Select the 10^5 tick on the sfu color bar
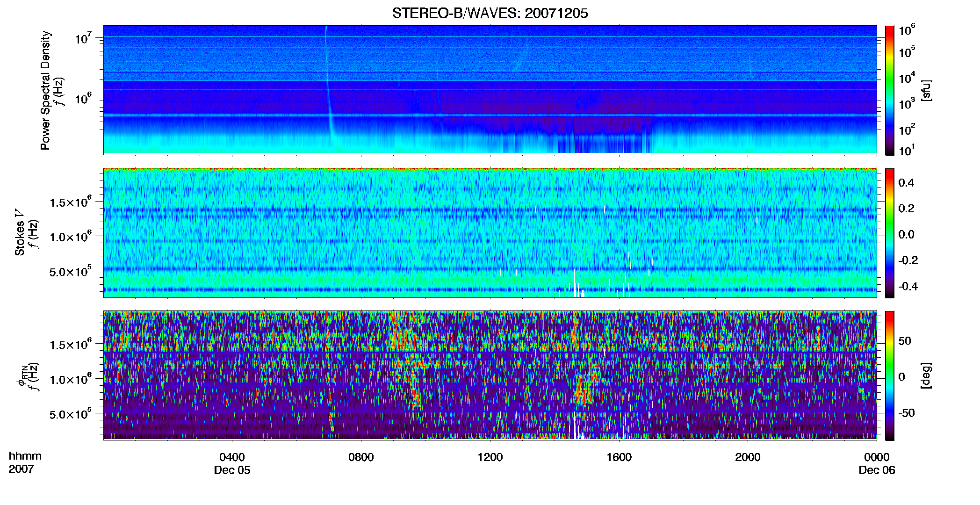This screenshot has width=980, height=505. tap(907, 52)
